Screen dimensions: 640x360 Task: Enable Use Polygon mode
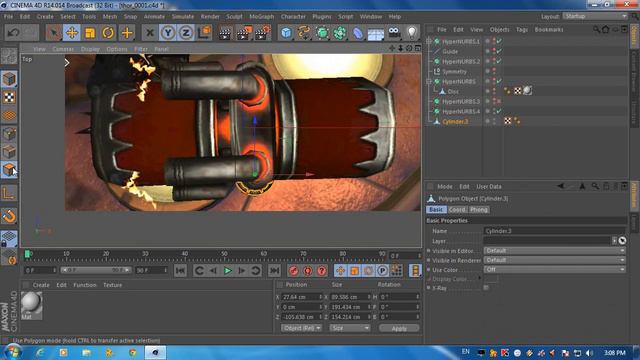9,169
